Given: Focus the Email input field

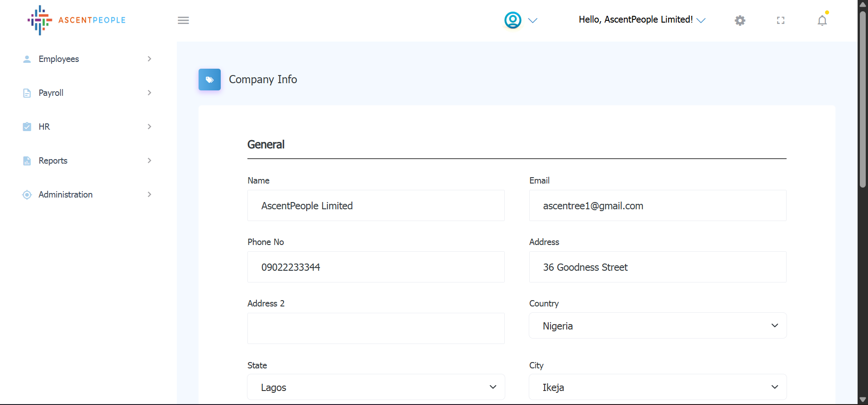Looking at the screenshot, I should coord(657,206).
